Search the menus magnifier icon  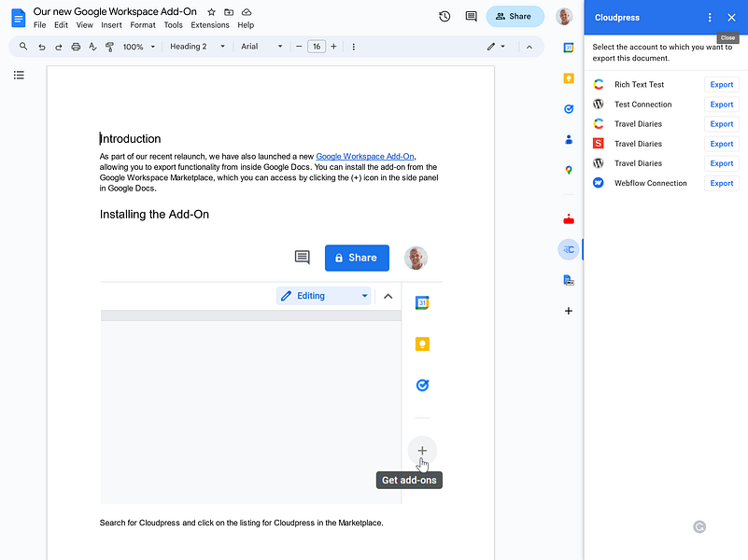tap(23, 47)
